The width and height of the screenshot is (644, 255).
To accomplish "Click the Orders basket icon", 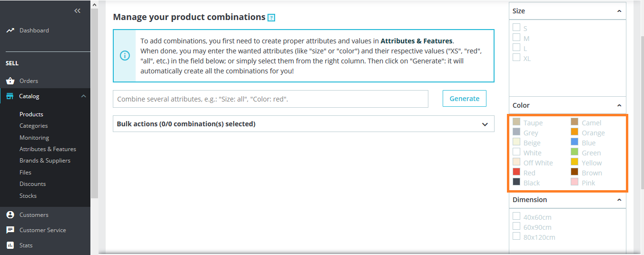I will click(10, 81).
